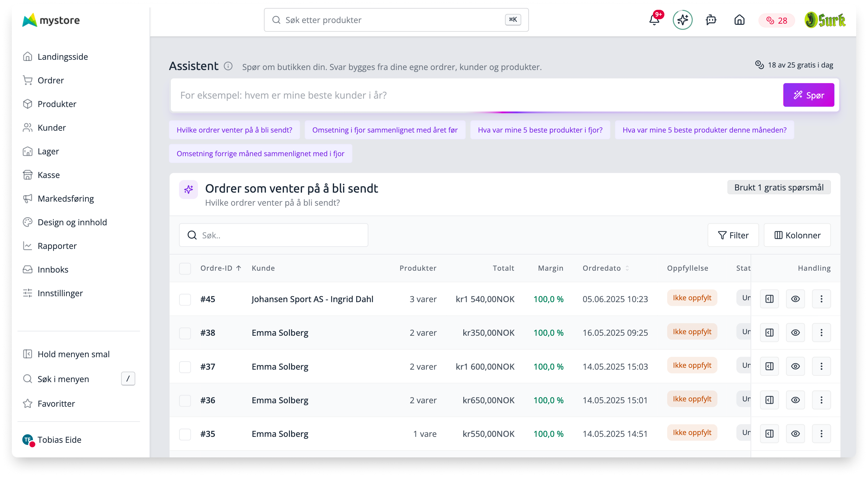Sort table by Ordredato column
868x477 pixels.
pyautogui.click(x=606, y=268)
